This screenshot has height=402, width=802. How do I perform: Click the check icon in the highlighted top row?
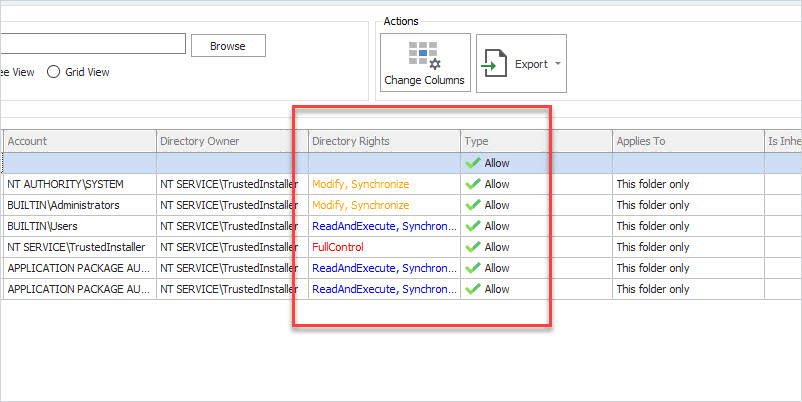[473, 163]
